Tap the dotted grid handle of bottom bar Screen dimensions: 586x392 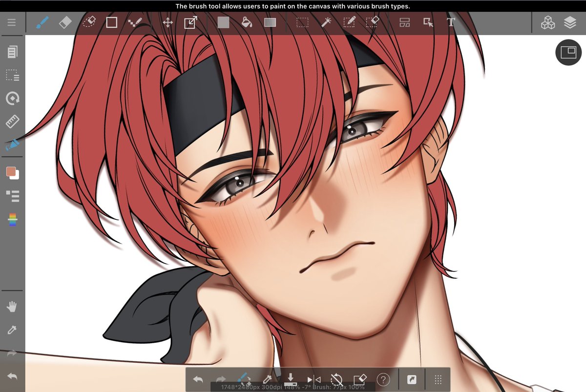click(x=438, y=379)
